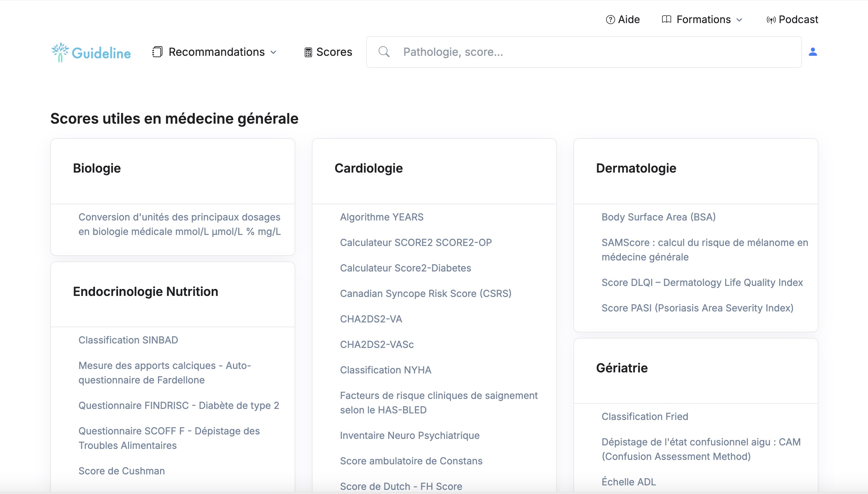This screenshot has height=494, width=868.
Task: Open the user profile icon
Action: (x=813, y=52)
